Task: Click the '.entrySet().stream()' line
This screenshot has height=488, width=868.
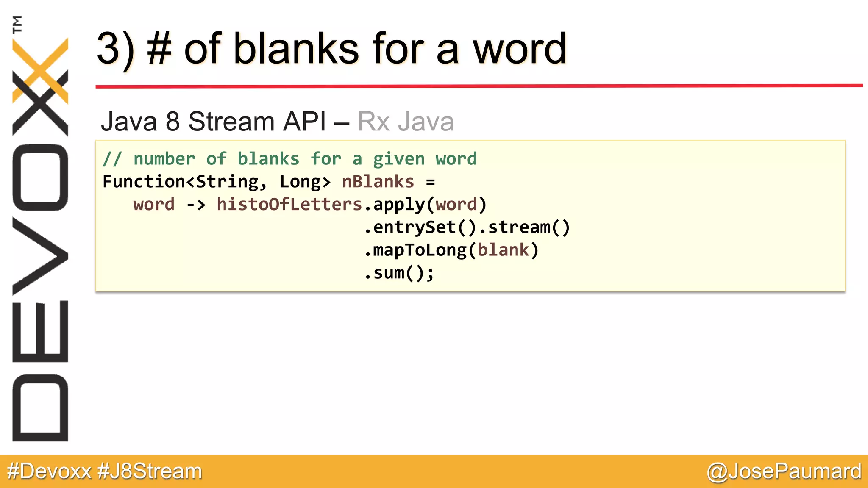Action: point(467,227)
